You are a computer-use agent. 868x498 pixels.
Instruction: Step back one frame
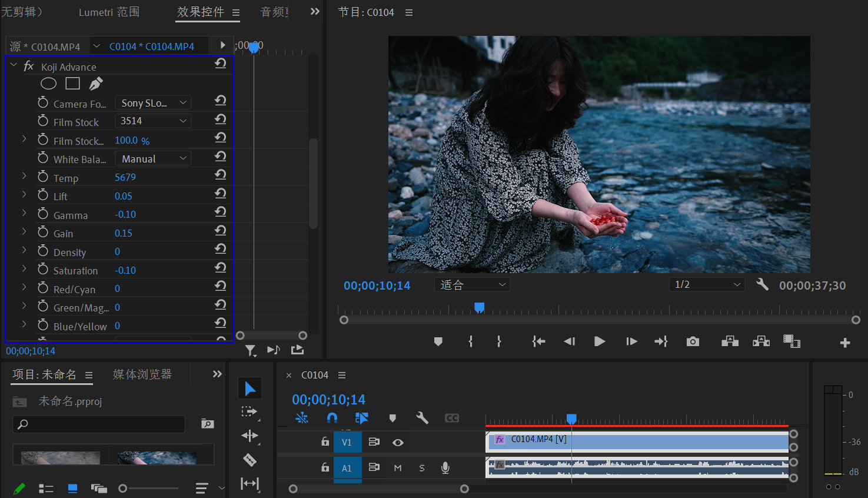pyautogui.click(x=569, y=341)
